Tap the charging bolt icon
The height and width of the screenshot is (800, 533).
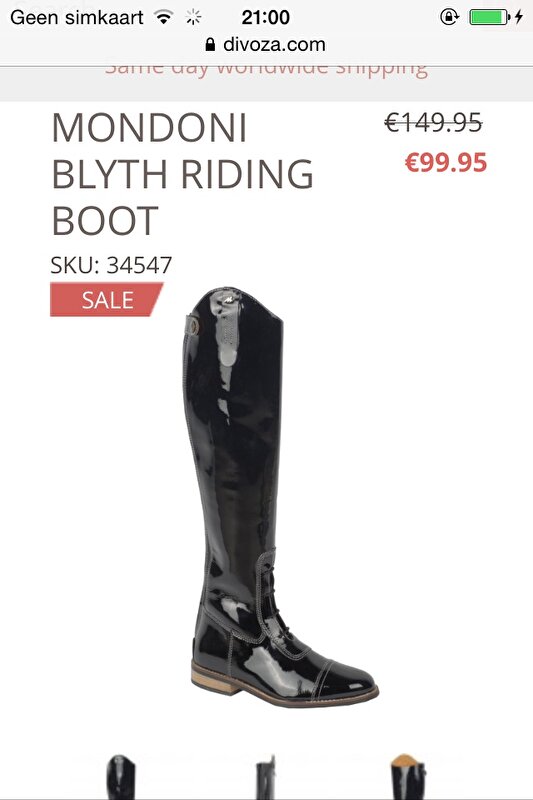(519, 17)
